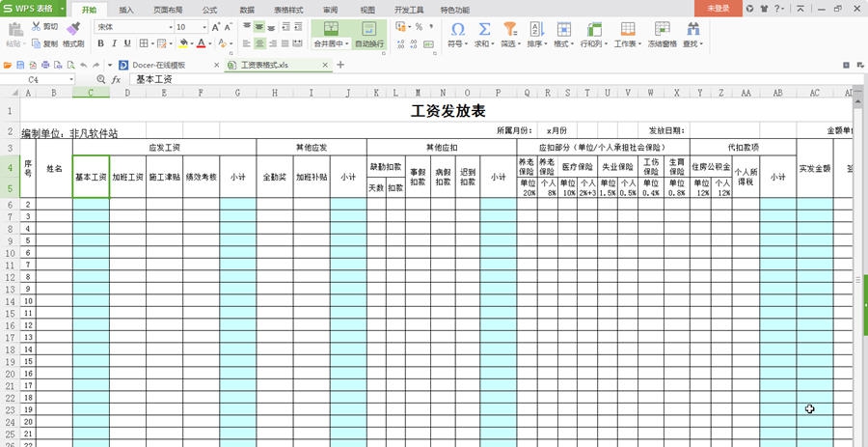Screen dimensions: 868x447
Task: Open the Review (审阅) tab
Action: click(331, 10)
